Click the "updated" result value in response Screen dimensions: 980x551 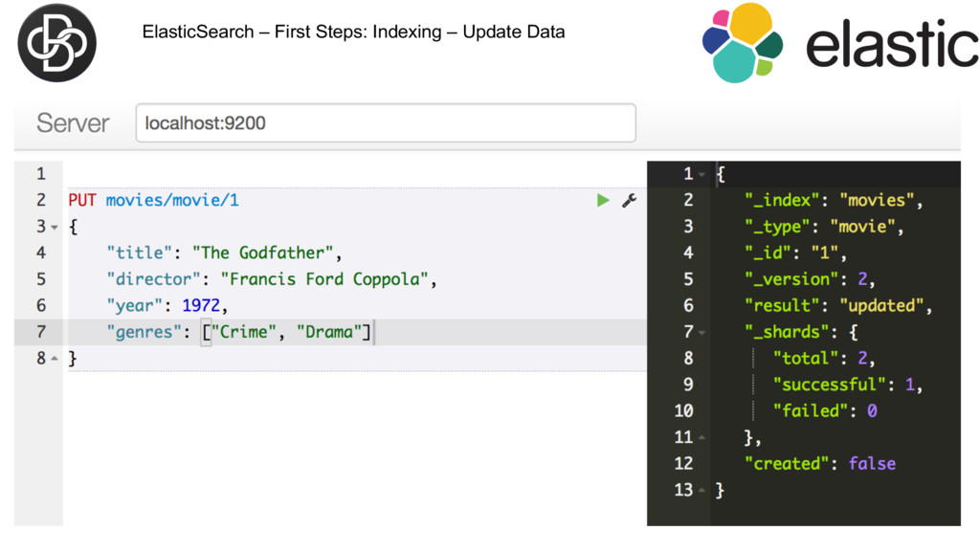coord(881,305)
